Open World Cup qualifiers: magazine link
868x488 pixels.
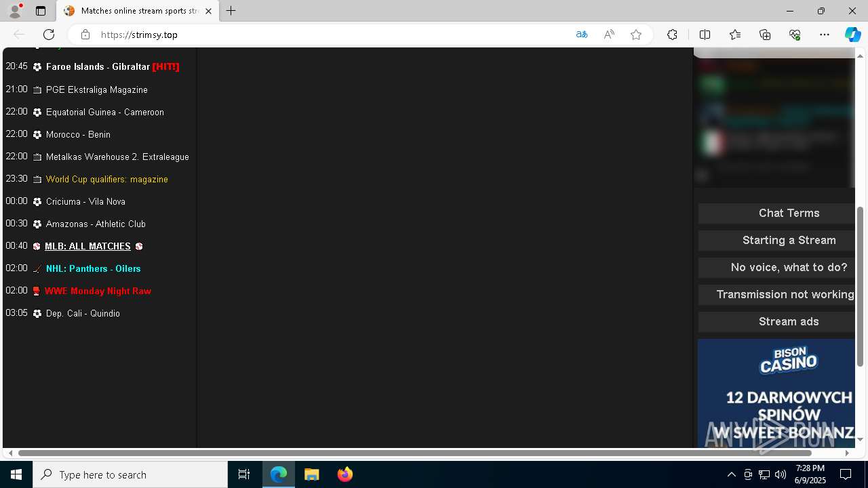click(107, 179)
